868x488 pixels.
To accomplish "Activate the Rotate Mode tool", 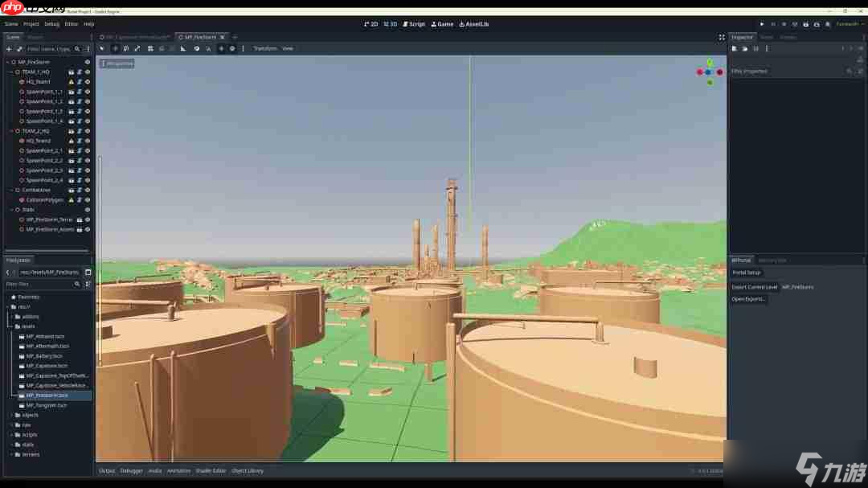I will (126, 49).
